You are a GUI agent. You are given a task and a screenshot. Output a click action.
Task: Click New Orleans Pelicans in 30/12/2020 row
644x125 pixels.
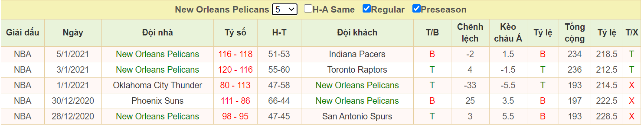357,101
